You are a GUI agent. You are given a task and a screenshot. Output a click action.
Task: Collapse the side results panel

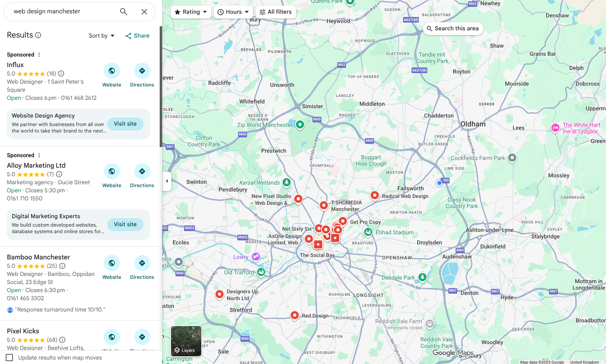[x=167, y=181]
